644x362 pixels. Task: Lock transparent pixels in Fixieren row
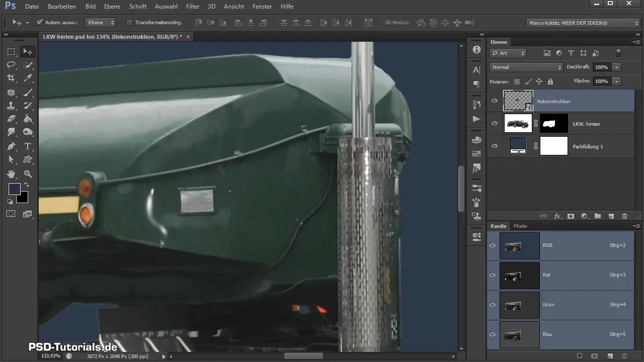click(x=517, y=81)
